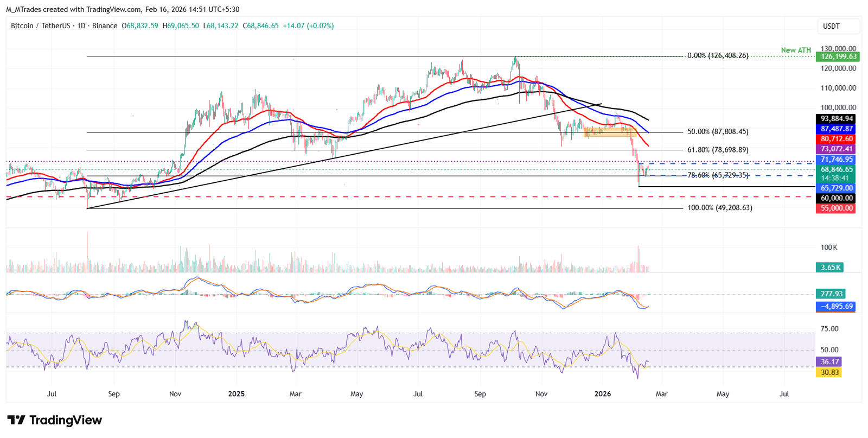Select the 126,199.63 green price tag
Image resolution: width=868 pixels, height=438 pixels.
pos(838,56)
